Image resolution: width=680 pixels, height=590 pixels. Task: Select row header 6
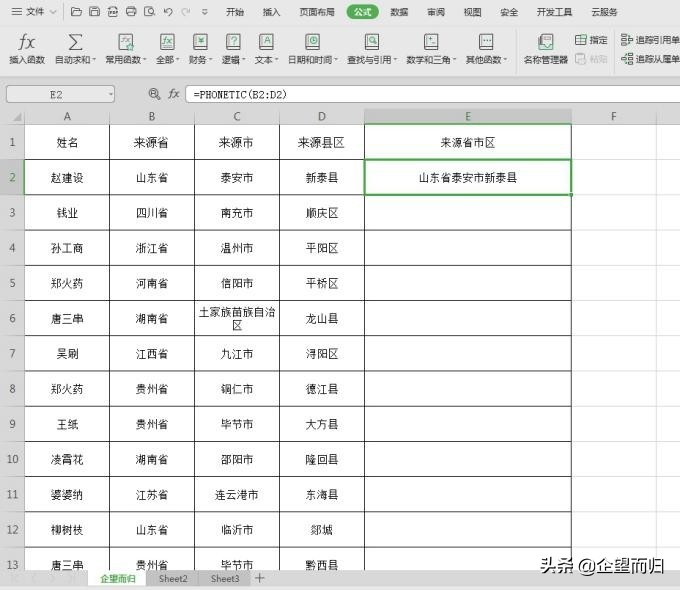click(x=12, y=318)
